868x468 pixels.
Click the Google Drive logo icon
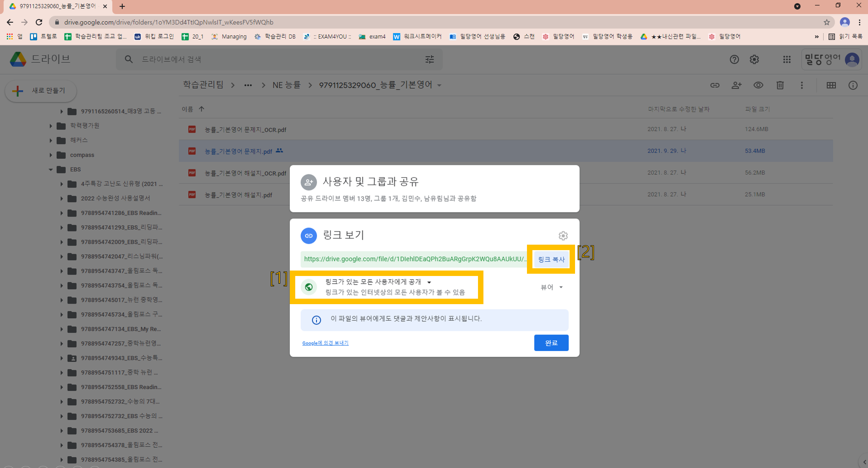[18, 59]
